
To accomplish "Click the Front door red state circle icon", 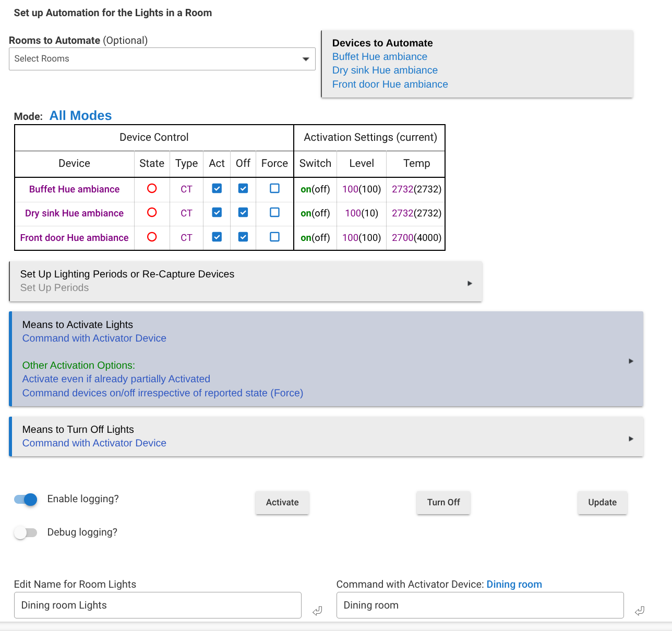I will 152,237.
